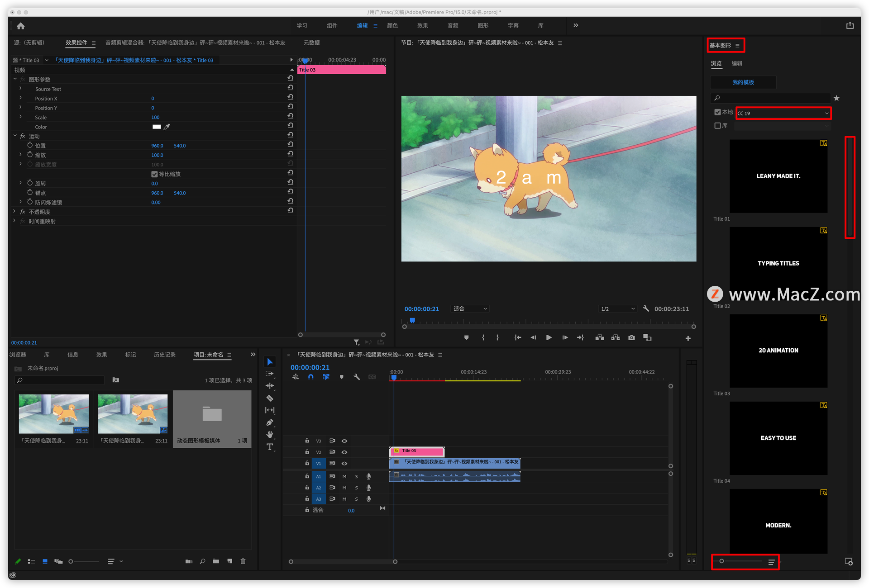Click the project panel trash icon

243,561
